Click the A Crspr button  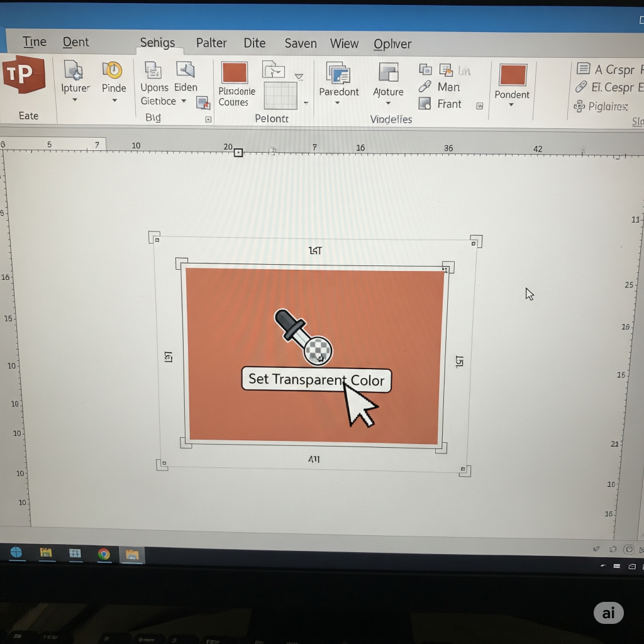(x=608, y=69)
